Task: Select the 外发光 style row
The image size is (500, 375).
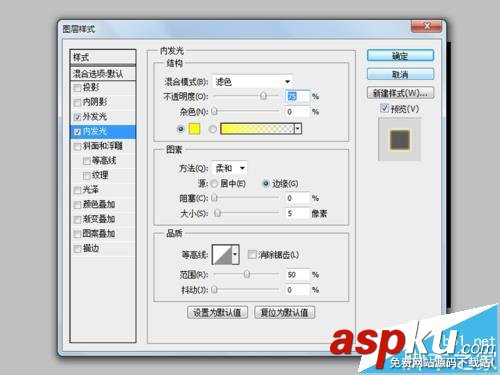Action: pyautogui.click(x=103, y=117)
